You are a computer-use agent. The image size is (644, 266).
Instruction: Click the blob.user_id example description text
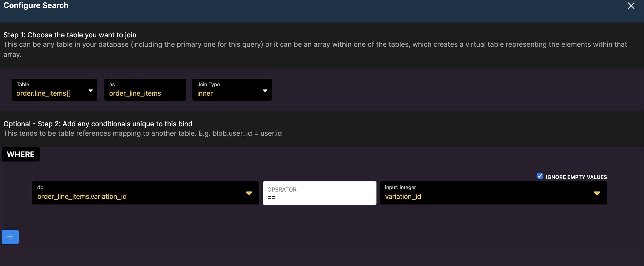[x=142, y=133]
